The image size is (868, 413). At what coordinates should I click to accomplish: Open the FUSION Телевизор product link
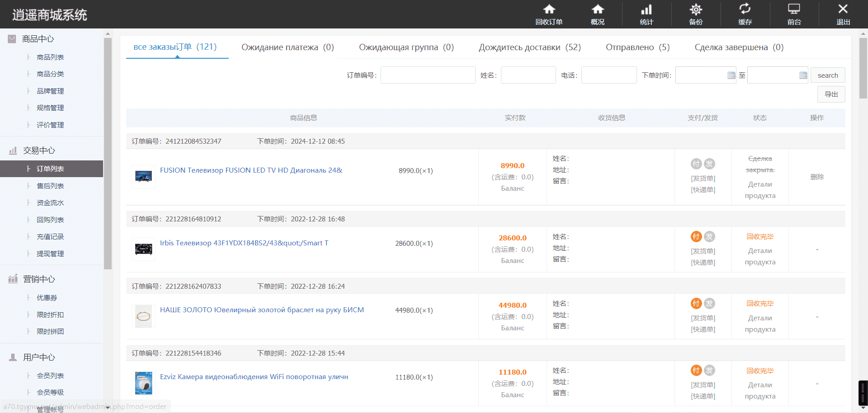[x=251, y=170]
